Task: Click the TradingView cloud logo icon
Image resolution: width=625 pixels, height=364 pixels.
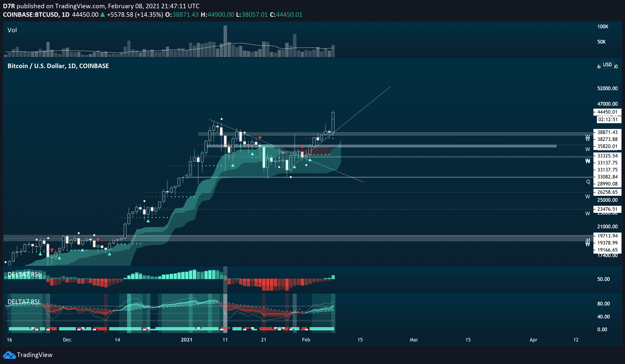Action: [9, 355]
